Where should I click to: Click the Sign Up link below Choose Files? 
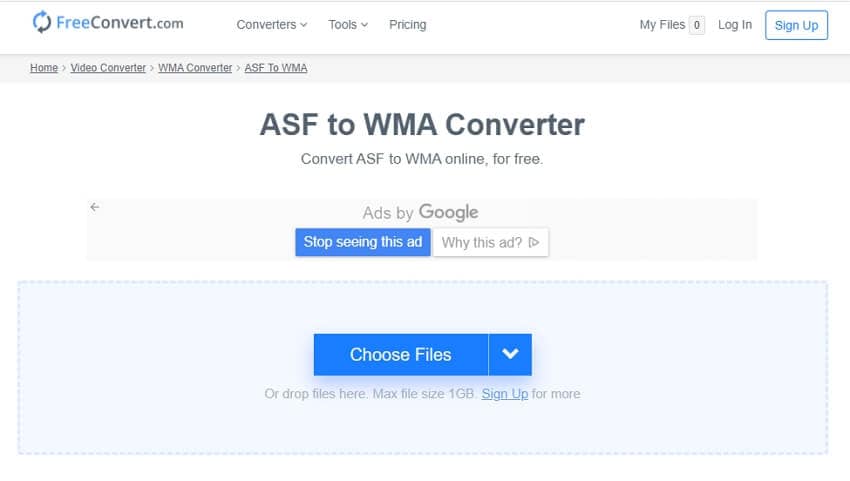pyautogui.click(x=505, y=394)
